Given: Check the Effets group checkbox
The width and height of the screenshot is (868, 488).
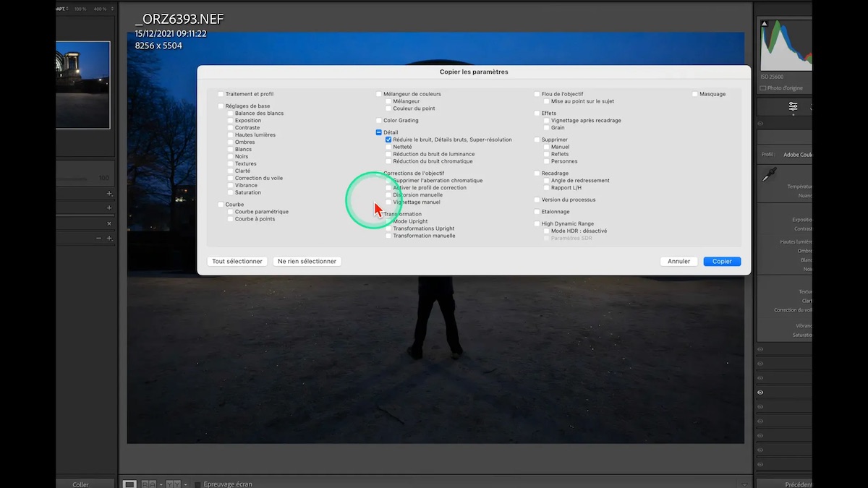Looking at the screenshot, I should pyautogui.click(x=537, y=114).
